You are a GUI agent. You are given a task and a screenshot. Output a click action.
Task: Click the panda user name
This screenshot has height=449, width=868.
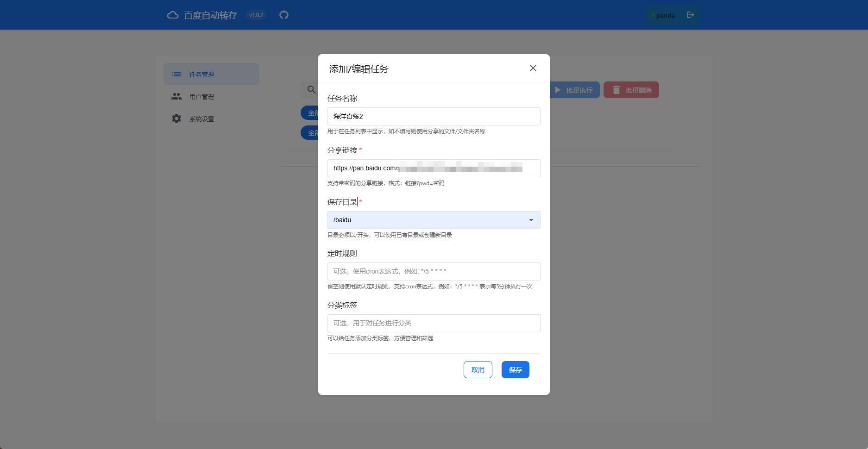click(666, 15)
